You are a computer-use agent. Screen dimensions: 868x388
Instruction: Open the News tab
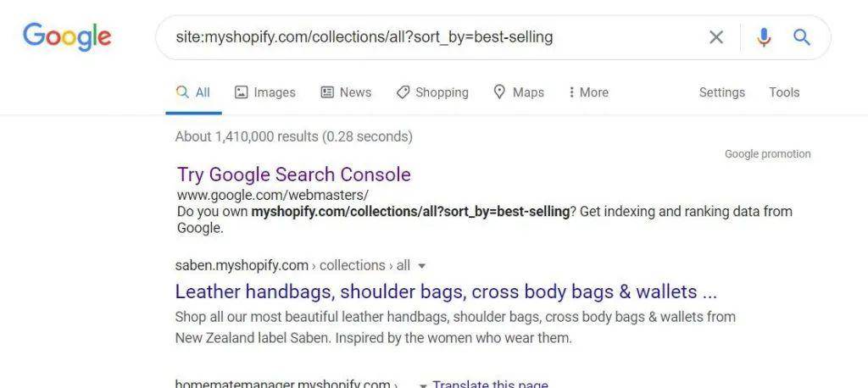[x=346, y=92]
